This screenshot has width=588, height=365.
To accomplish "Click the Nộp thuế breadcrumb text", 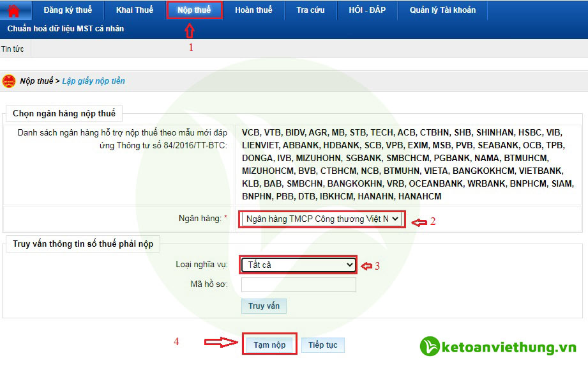I will click(36, 81).
